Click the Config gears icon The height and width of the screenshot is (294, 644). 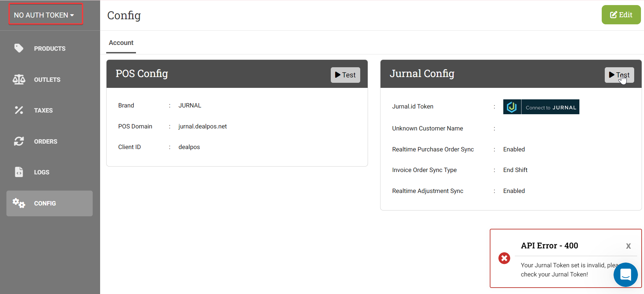19,203
